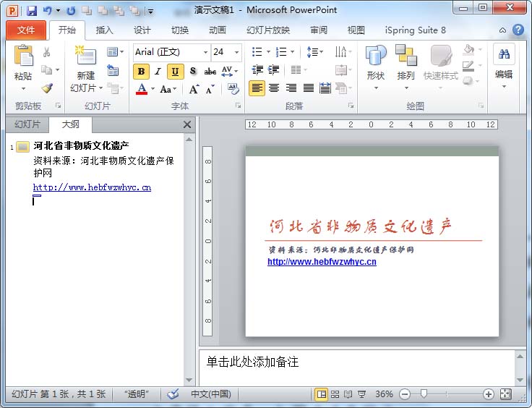Open the Insert (插入) ribbon tab
This screenshot has width=532, height=408.
pos(105,30)
